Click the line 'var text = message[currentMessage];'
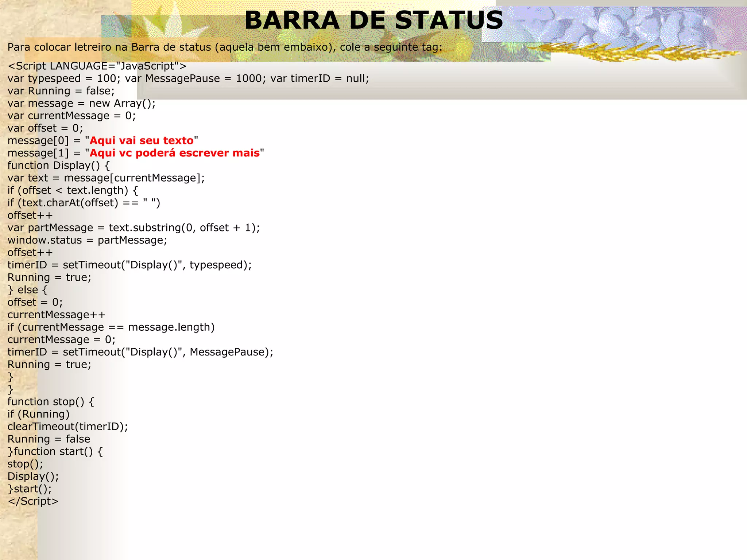 (x=106, y=178)
